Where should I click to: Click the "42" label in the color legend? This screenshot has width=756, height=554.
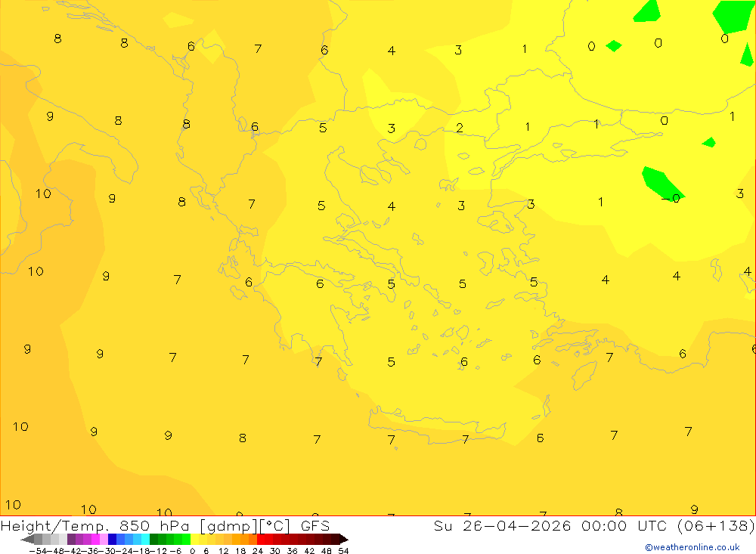tap(309, 551)
